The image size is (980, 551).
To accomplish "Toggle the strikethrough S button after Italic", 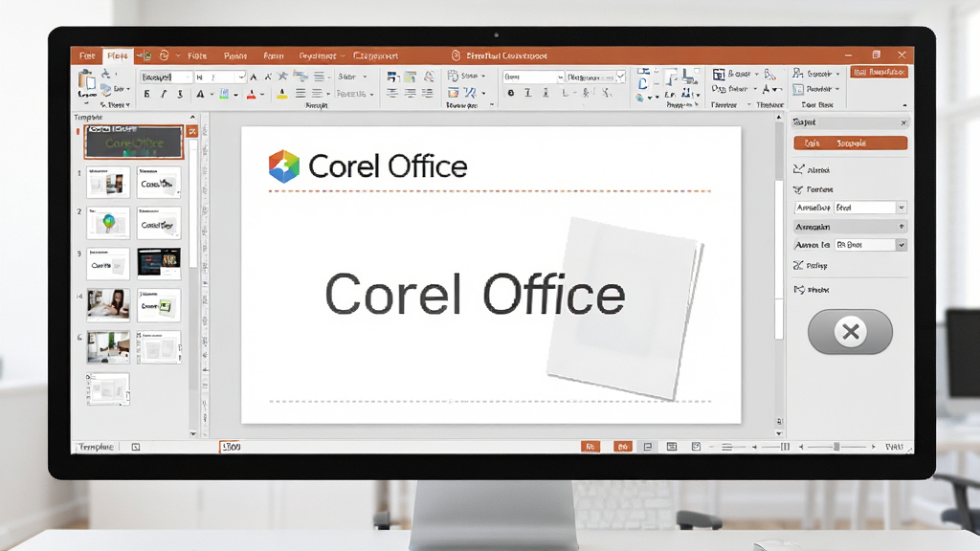I will pos(180,94).
